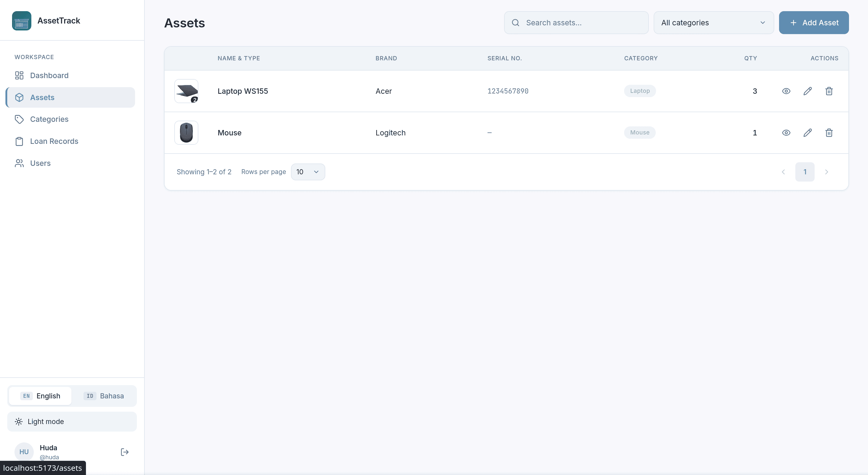868x475 pixels.
Task: Click the logout icon beside Huda
Action: click(125, 452)
